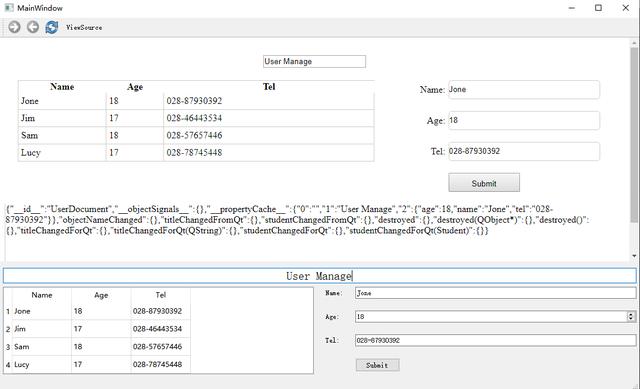Click 028-46443534 in the web table
Image resolution: width=640 pixels, height=389 pixels.
[x=194, y=118]
